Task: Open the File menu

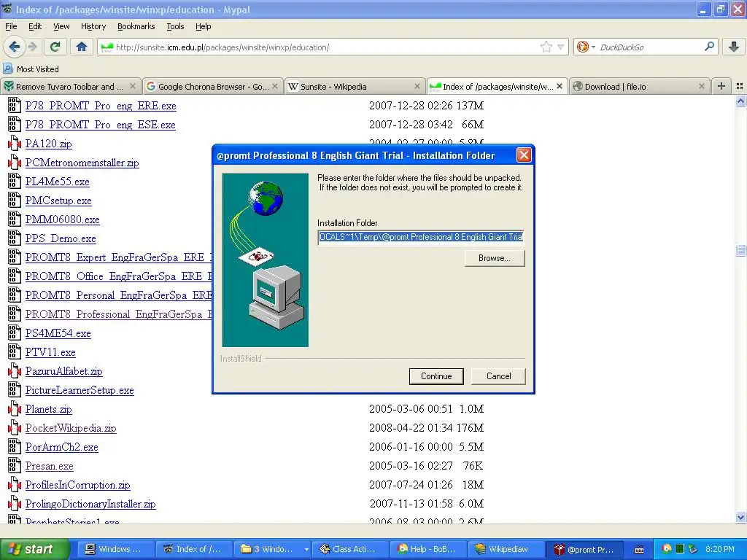Action: [11, 26]
